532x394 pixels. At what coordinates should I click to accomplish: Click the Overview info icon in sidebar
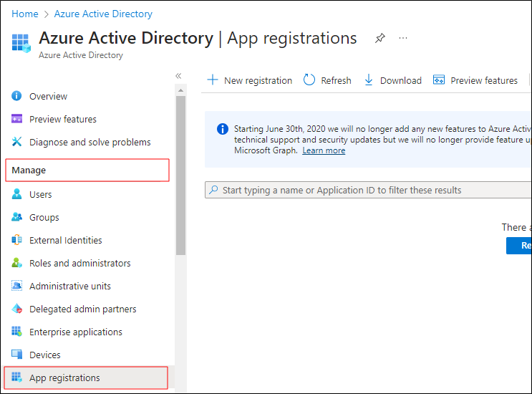pyautogui.click(x=16, y=97)
